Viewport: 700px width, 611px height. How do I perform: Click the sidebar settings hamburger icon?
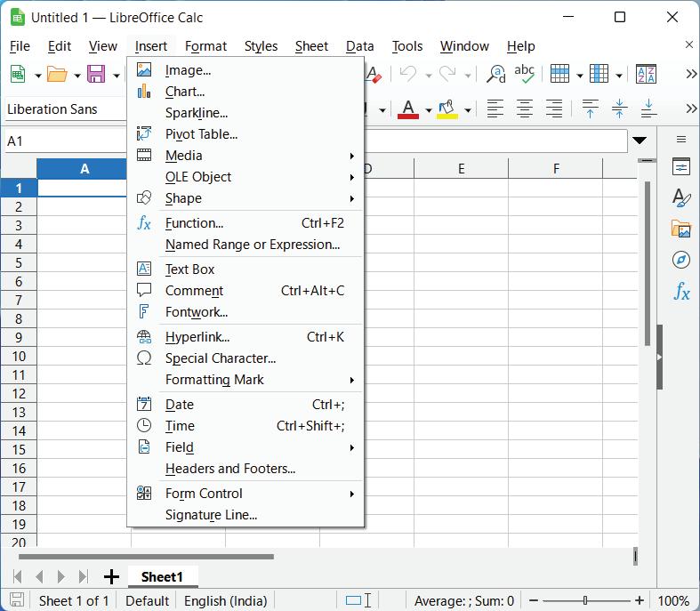coord(681,140)
